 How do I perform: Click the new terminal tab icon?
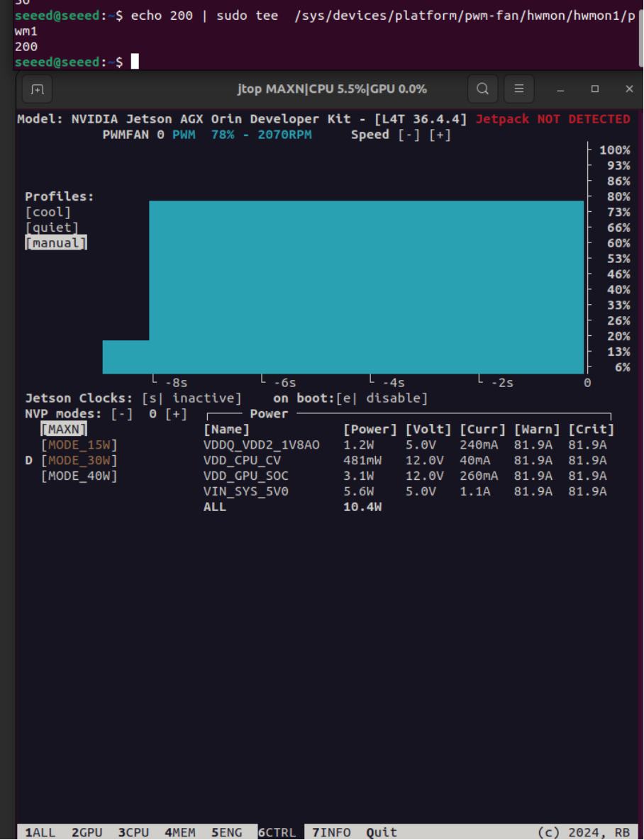38,89
